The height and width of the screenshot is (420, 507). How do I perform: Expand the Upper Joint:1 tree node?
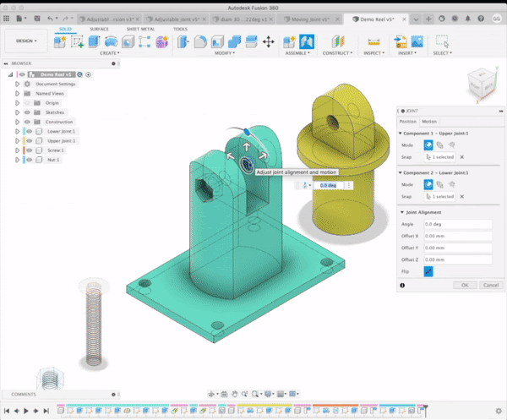click(x=17, y=141)
